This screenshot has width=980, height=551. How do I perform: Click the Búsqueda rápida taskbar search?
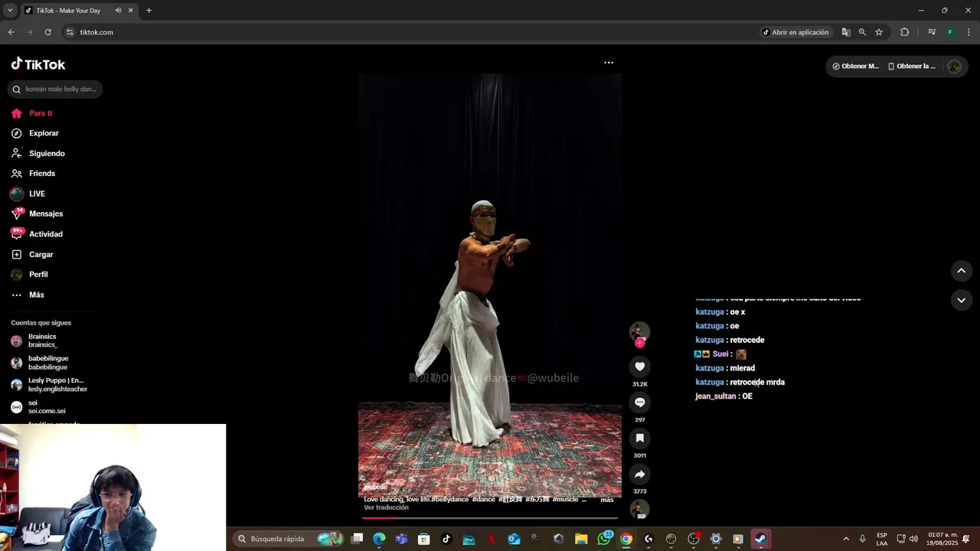pos(288,539)
